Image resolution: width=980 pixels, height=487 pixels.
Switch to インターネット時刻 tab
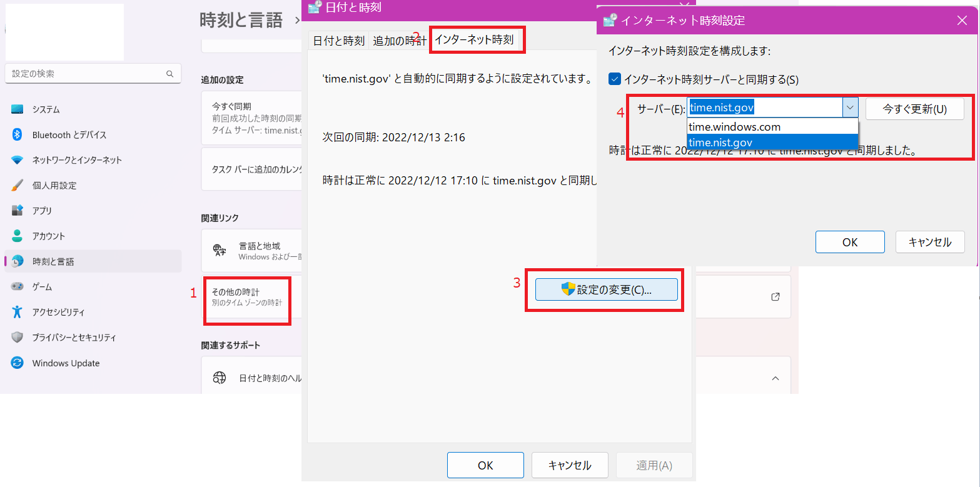click(474, 39)
